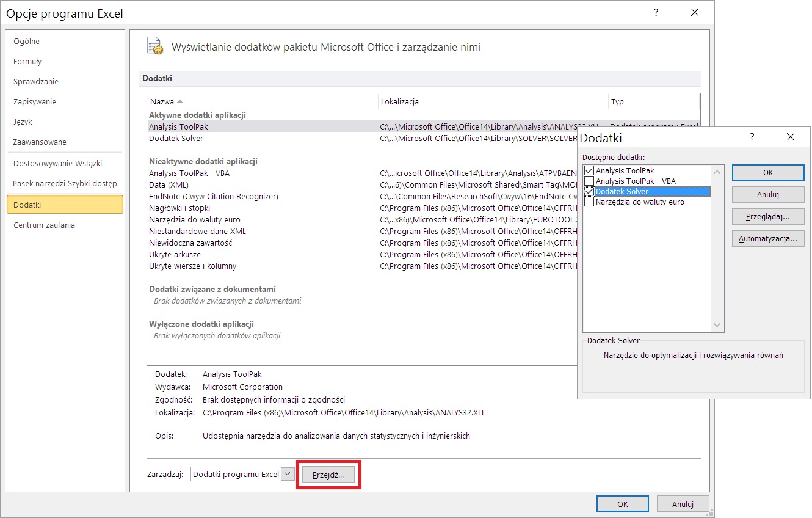The image size is (812, 518).
Task: Switch to the Zapisywanie category
Action: [x=65, y=101]
